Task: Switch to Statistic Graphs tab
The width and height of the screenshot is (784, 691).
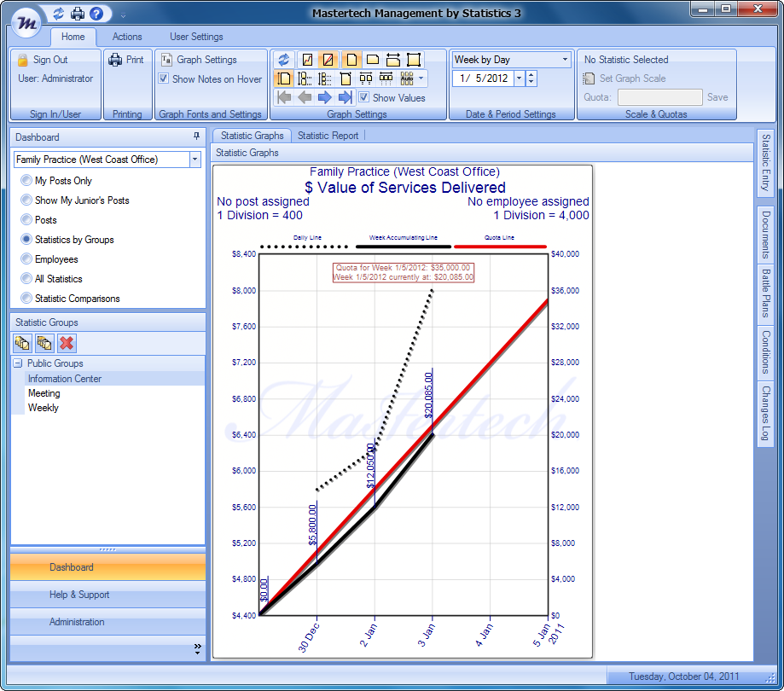Action: 252,136
